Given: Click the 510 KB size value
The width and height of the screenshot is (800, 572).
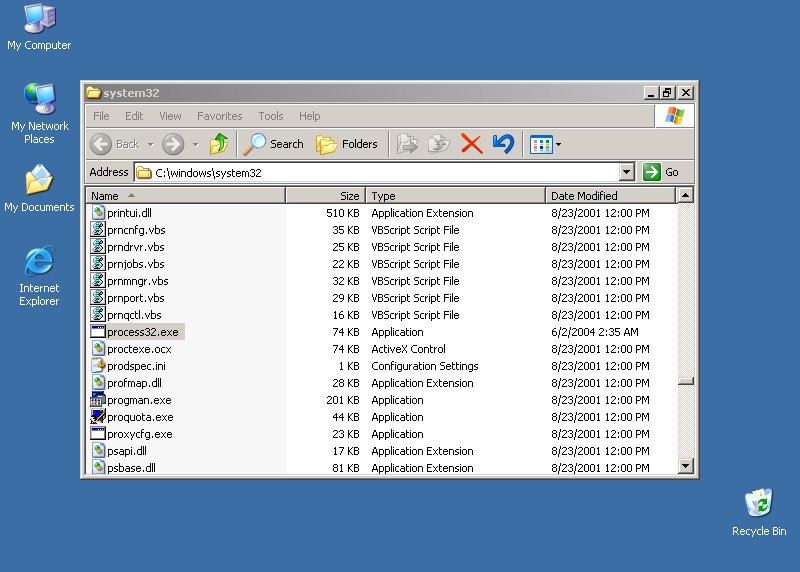Looking at the screenshot, I should pos(343,213).
